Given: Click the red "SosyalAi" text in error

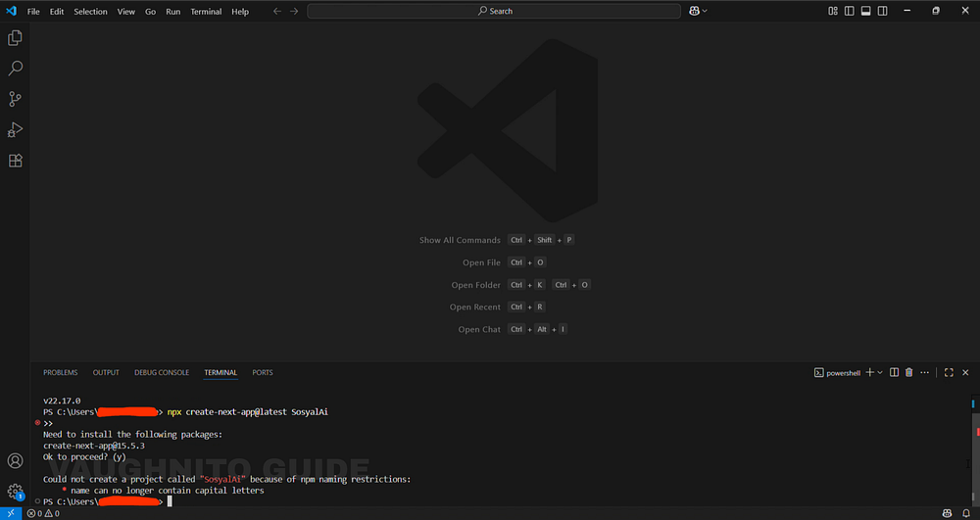Looking at the screenshot, I should tap(222, 480).
